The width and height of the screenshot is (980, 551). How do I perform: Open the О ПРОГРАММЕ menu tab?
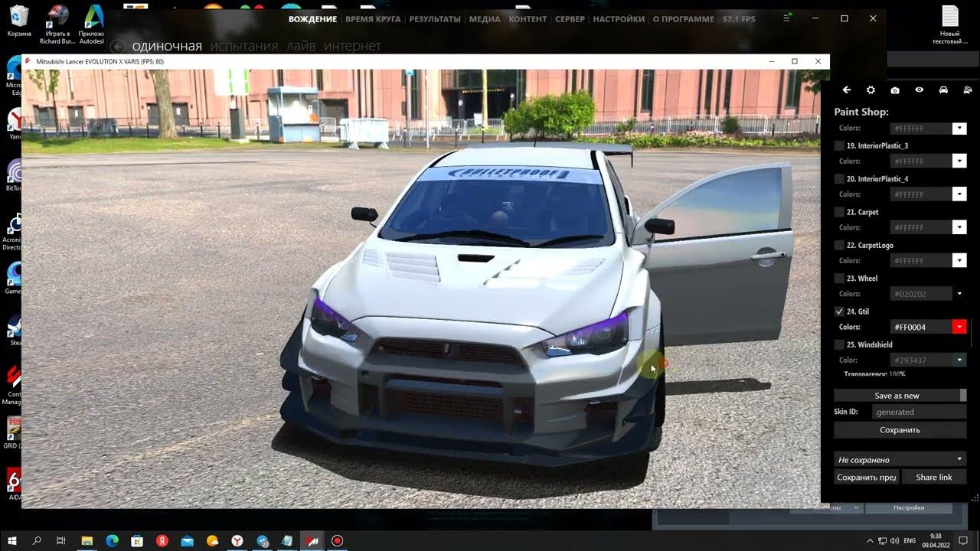[x=683, y=19]
